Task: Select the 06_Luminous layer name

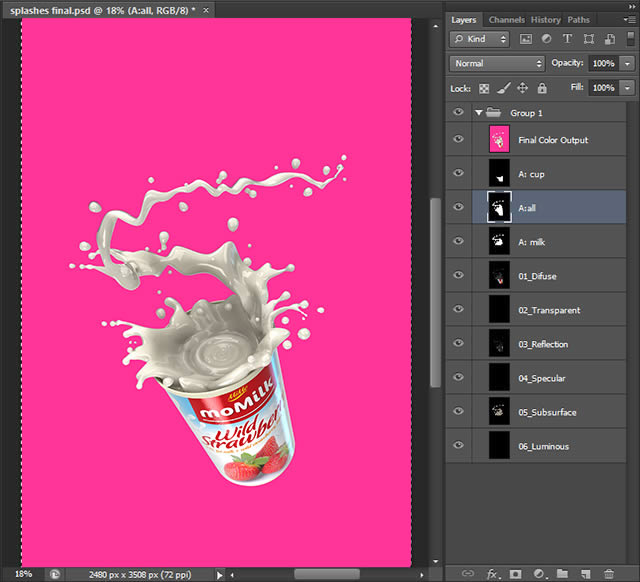Action: point(543,446)
